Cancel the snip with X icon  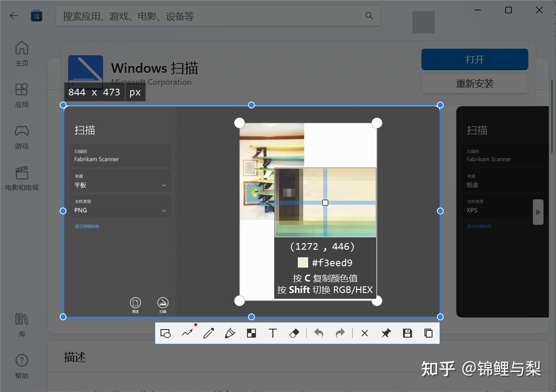tap(365, 333)
